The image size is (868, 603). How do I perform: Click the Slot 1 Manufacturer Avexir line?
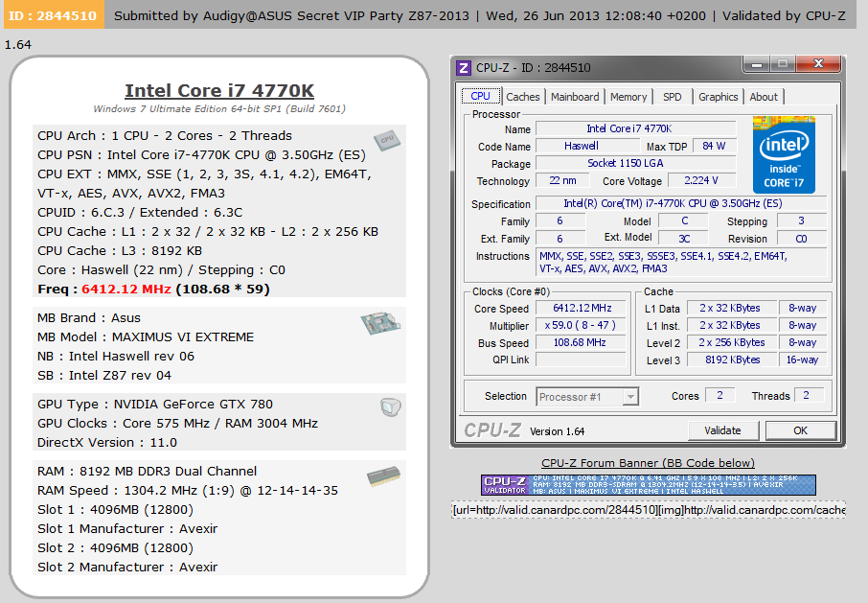pos(127,529)
